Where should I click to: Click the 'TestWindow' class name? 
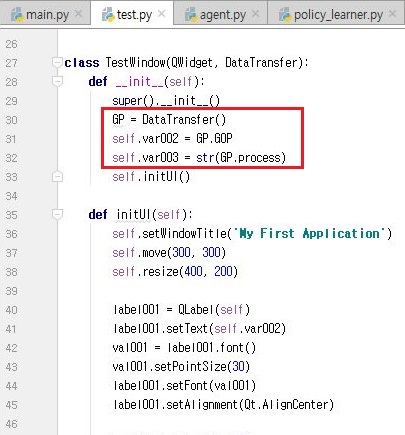(x=136, y=62)
